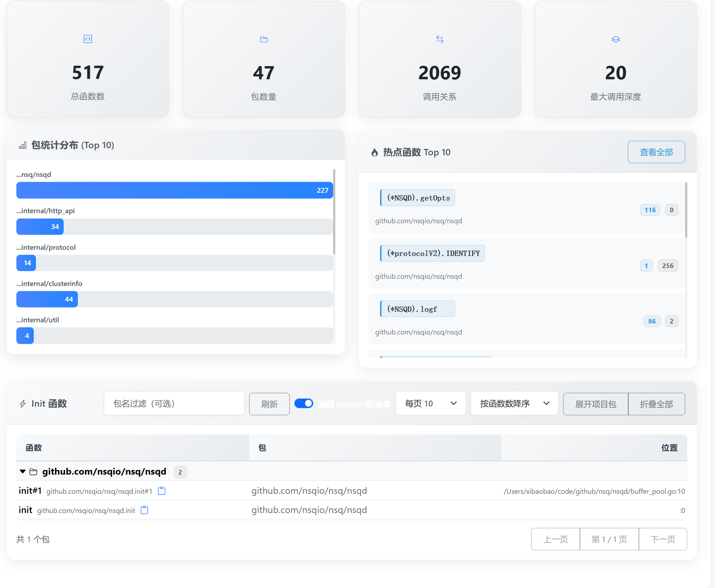Collapse the github.com/nsqio/nsq/nsqd package group
The width and height of the screenshot is (715, 588).
23,472
